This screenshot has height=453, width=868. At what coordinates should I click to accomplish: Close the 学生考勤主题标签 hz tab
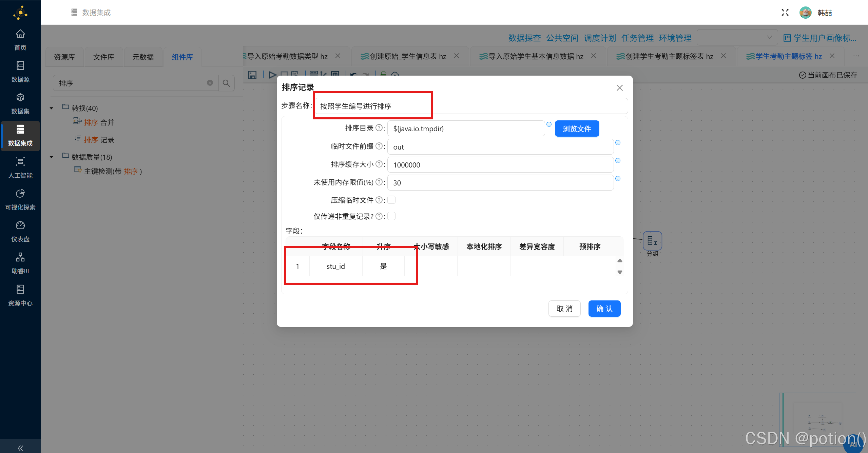coord(832,56)
